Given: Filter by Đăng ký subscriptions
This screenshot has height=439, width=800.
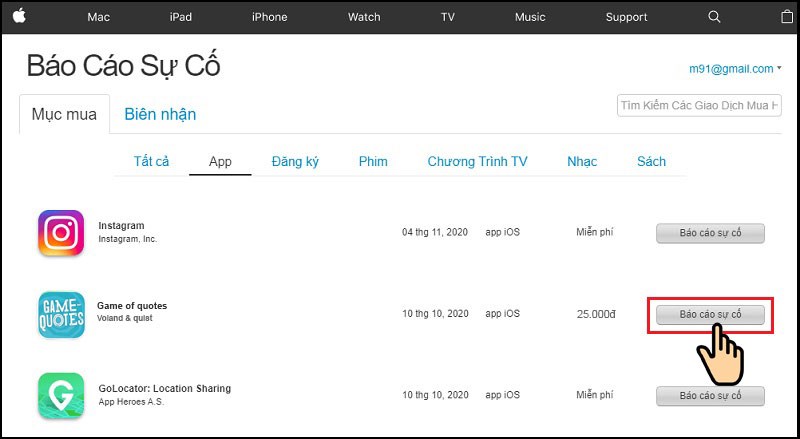Looking at the screenshot, I should [x=295, y=162].
